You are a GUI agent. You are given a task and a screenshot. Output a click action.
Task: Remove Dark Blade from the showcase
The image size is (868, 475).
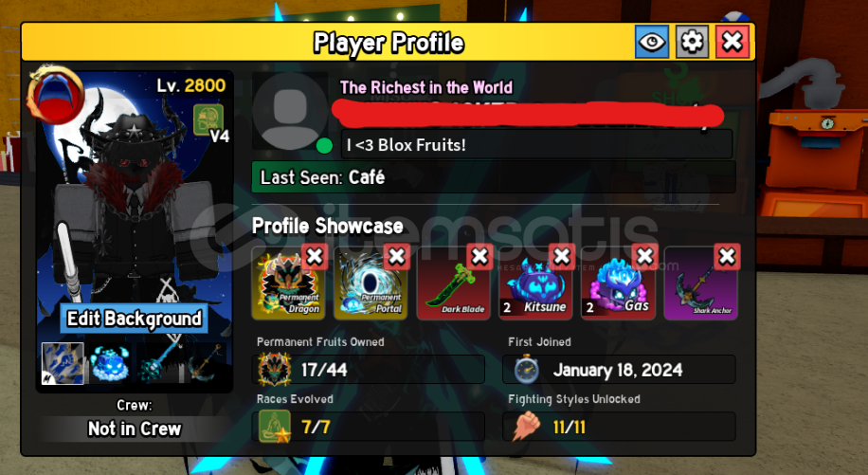pos(479,256)
